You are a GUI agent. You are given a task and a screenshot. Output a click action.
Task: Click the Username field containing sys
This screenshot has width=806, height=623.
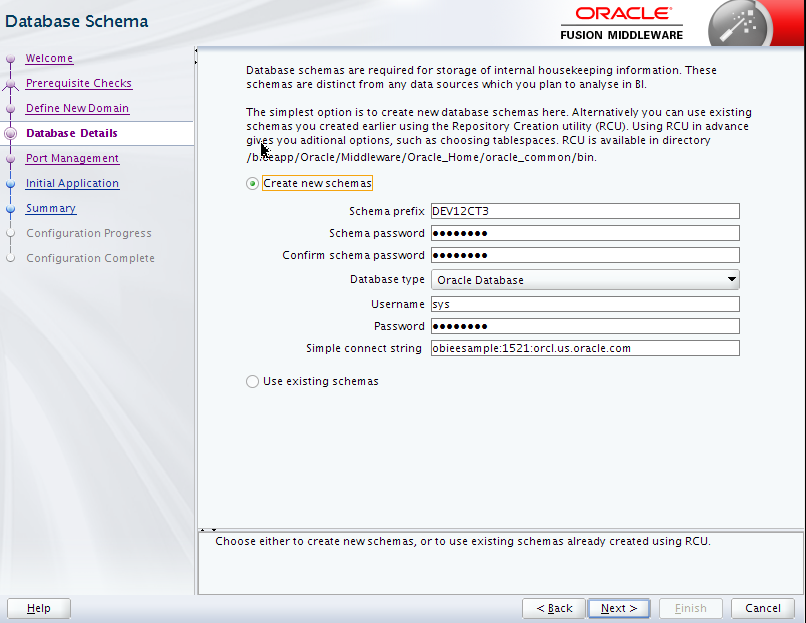pyautogui.click(x=585, y=304)
